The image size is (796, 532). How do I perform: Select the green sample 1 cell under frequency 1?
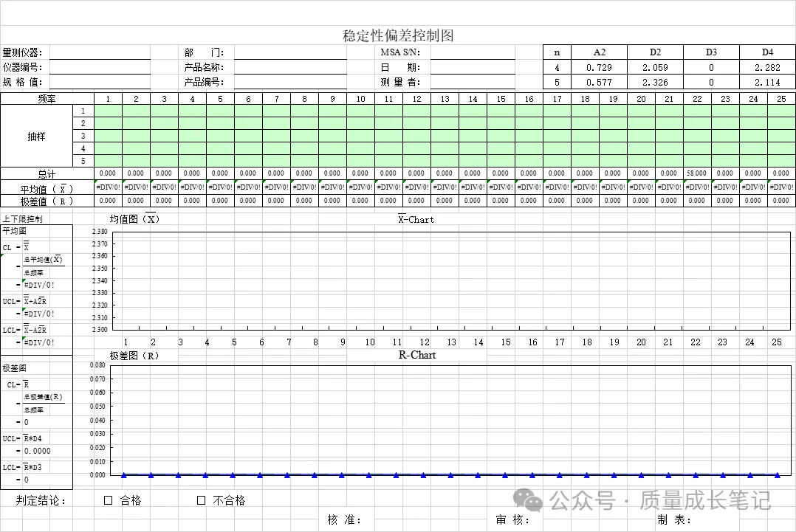click(x=108, y=111)
